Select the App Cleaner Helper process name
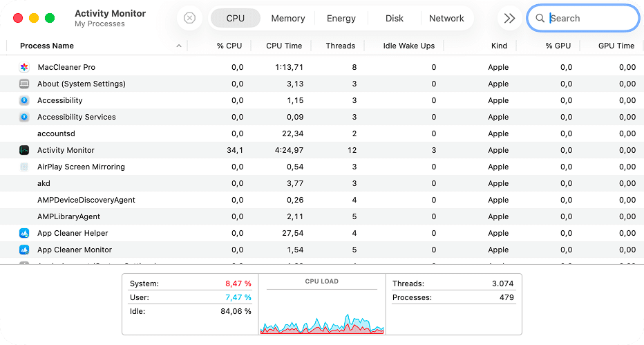 click(x=73, y=233)
